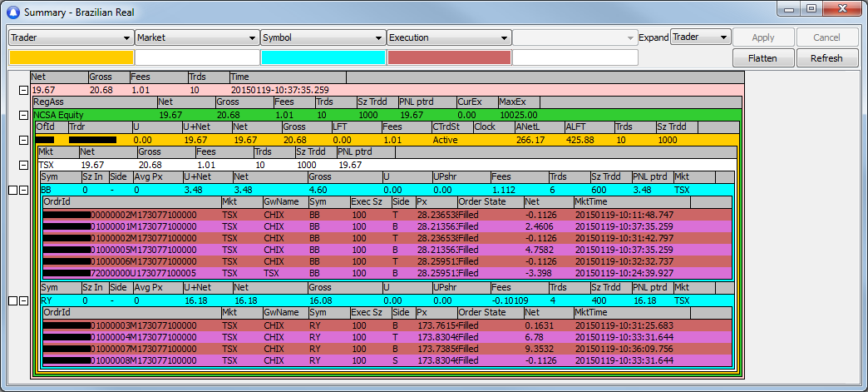The height and width of the screenshot is (392, 868).
Task: Tick the checkbox beside the RY row
Action: point(12,300)
